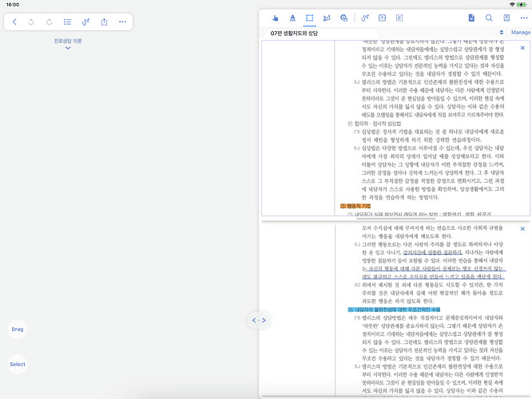
Task: Redo the last undone action
Action: tap(50, 22)
